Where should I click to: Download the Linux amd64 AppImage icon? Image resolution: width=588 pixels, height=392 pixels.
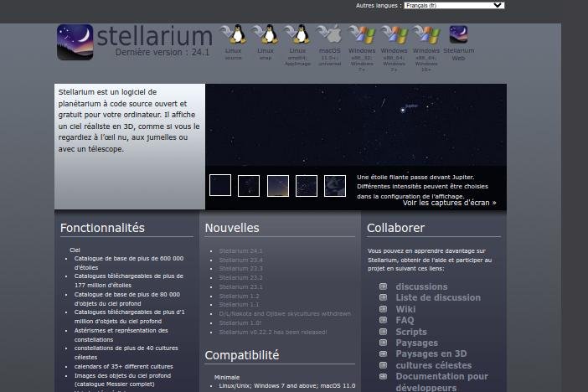[297, 34]
